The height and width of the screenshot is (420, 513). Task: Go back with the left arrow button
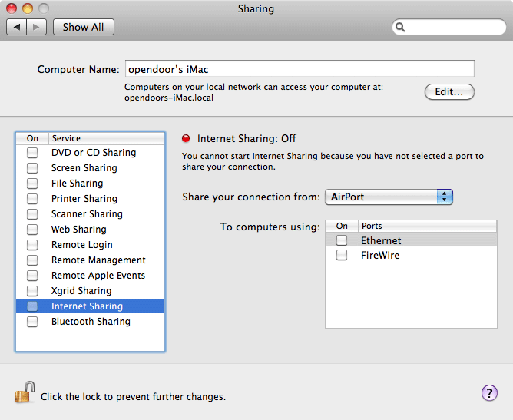click(x=17, y=27)
